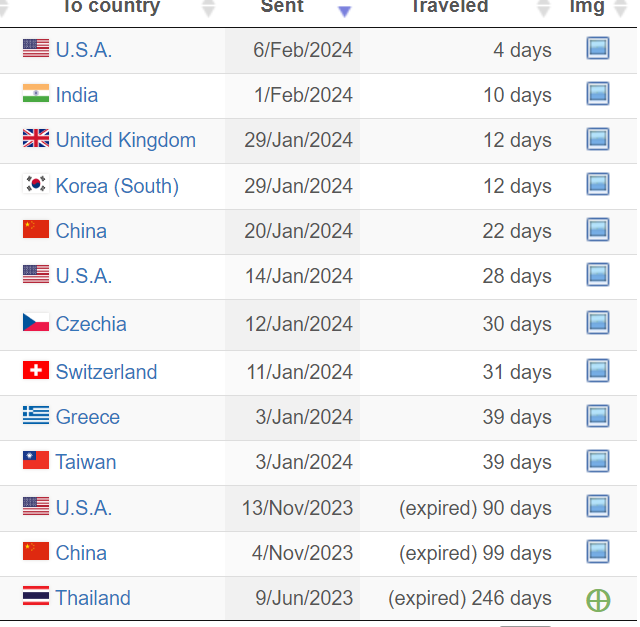
Task: View image for Switzerland postcard
Action: coord(598,370)
